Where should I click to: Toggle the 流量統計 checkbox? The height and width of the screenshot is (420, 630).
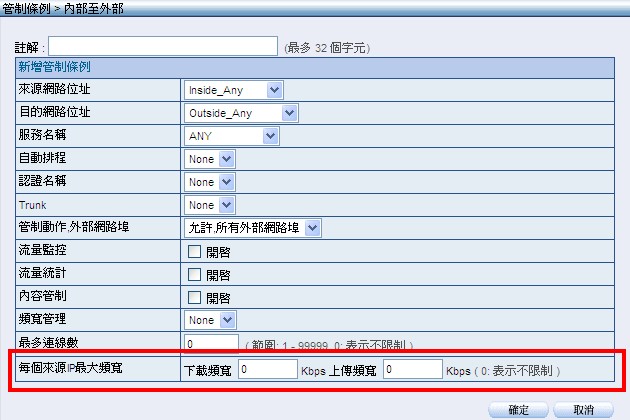[x=195, y=275]
